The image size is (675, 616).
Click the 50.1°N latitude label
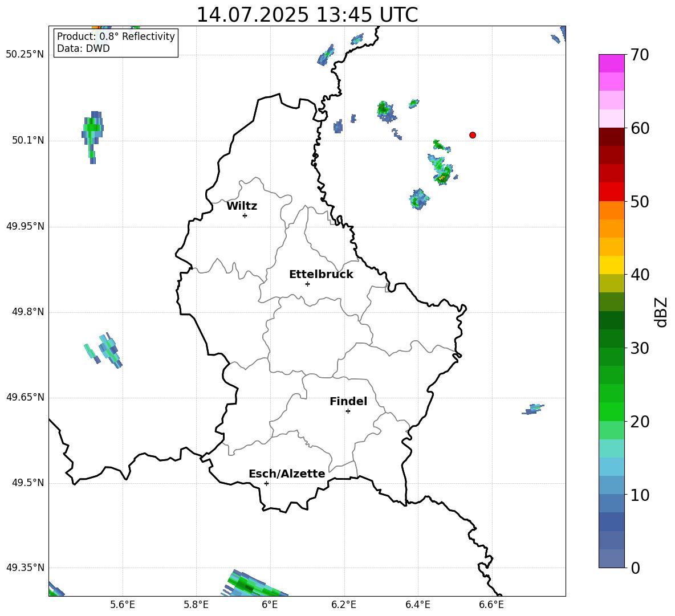28,140
